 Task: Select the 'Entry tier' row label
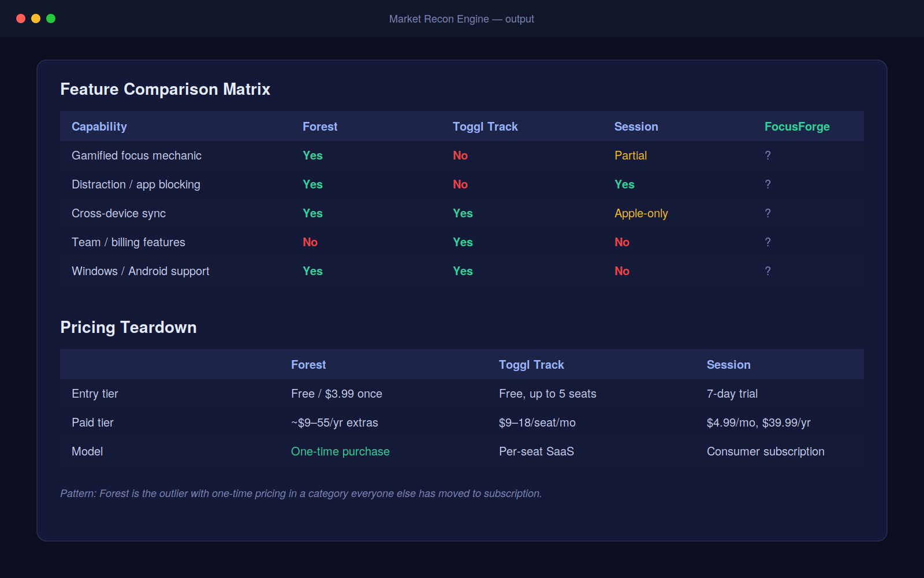click(x=95, y=394)
